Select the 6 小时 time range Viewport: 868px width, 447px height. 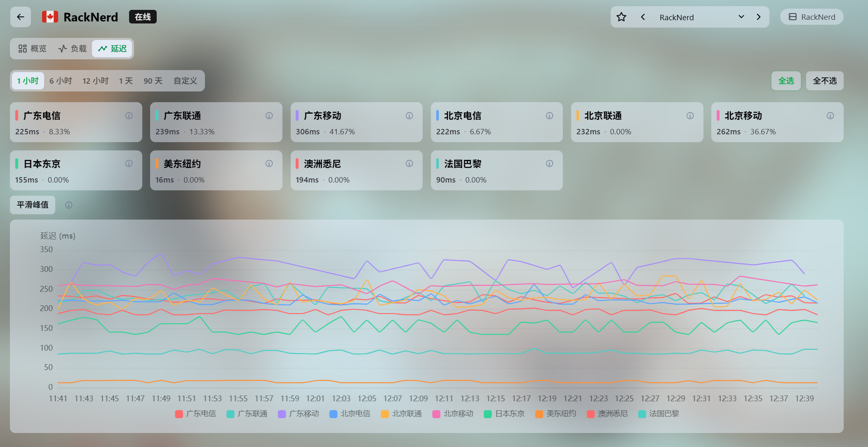pos(61,81)
